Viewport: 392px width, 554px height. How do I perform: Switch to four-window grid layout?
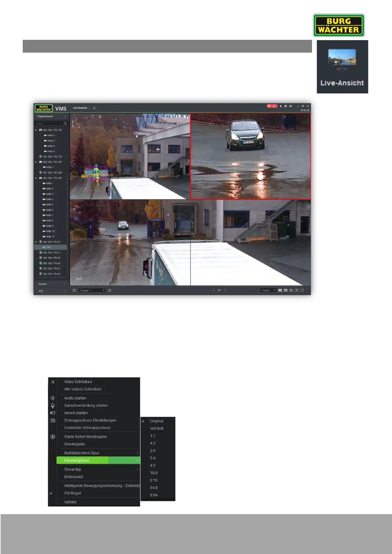tap(280, 290)
